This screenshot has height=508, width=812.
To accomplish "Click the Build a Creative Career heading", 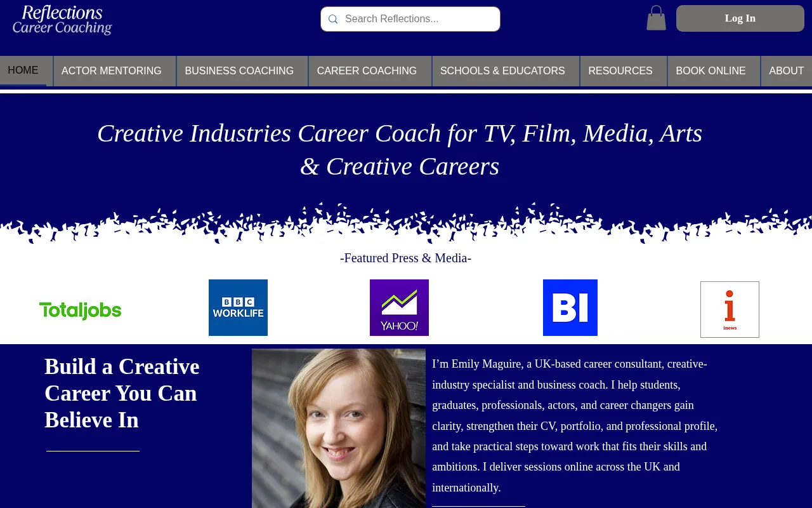I will (x=122, y=394).
